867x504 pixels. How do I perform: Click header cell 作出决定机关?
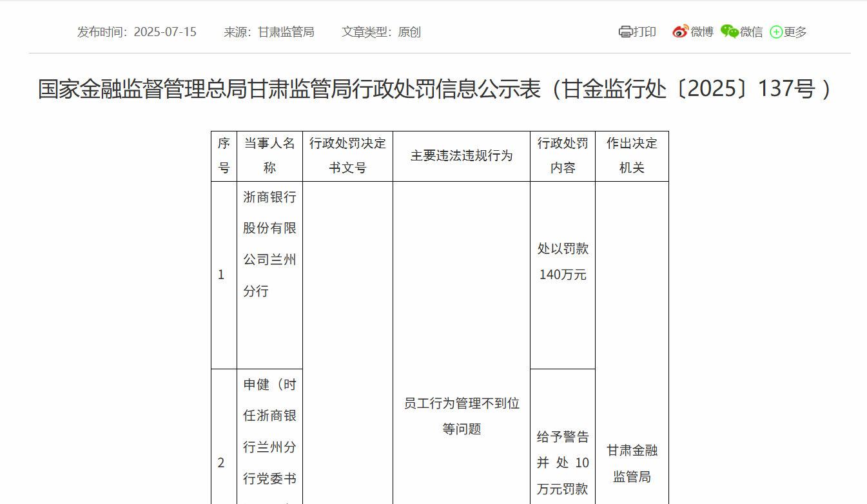point(632,156)
